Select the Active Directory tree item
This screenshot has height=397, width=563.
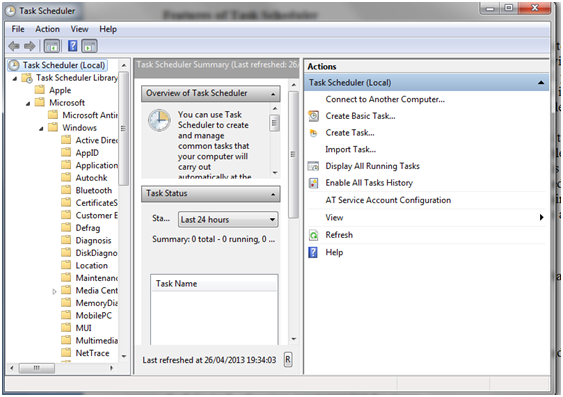click(x=96, y=140)
